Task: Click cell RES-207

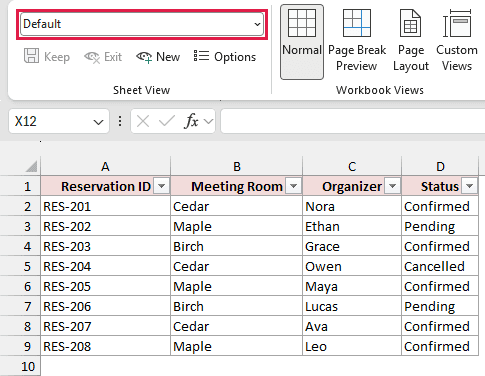Action: click(105, 326)
